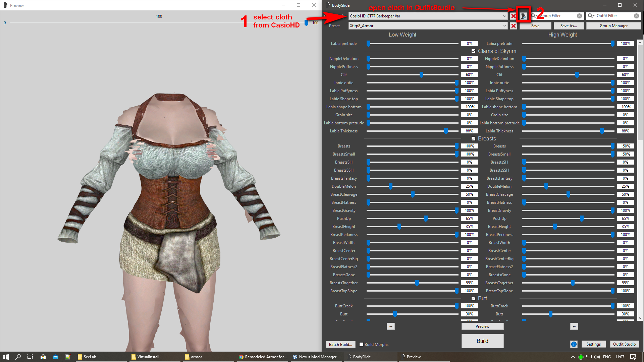Switch to Preview window in taskbar

[424, 357]
